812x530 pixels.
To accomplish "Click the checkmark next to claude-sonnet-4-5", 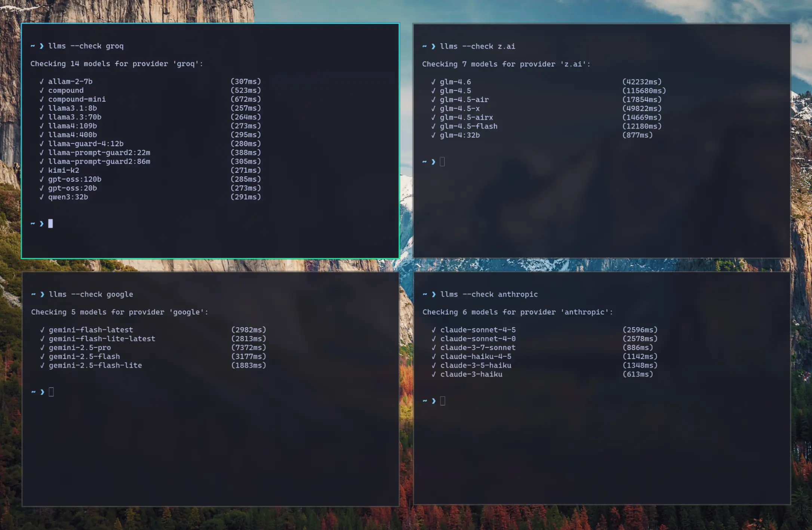I will tap(434, 330).
